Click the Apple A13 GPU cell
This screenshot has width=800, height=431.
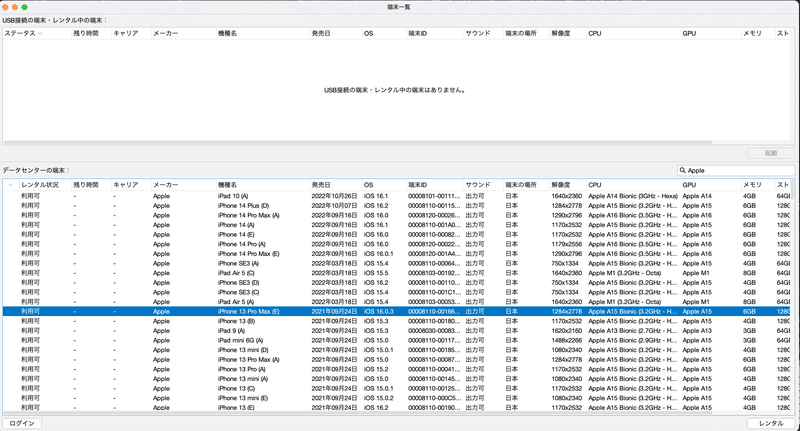point(697,331)
